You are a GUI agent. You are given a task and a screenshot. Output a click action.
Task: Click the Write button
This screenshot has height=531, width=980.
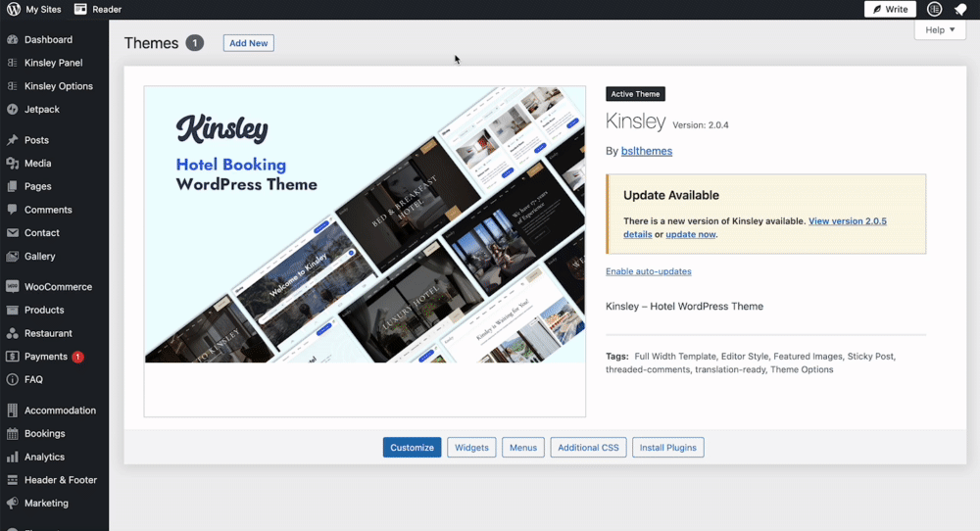[890, 9]
